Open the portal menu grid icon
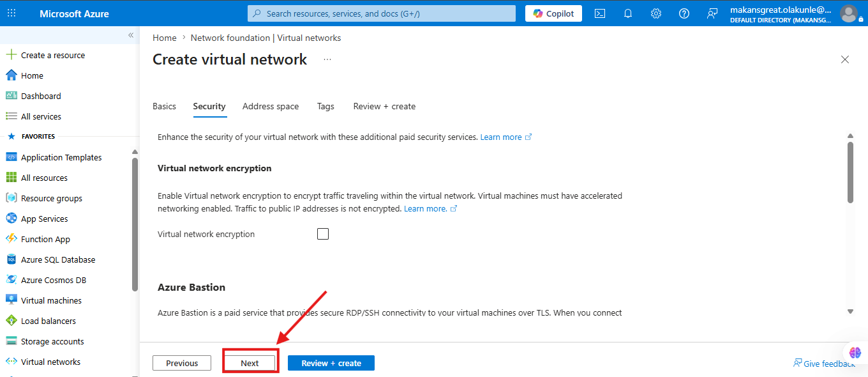 point(11,13)
